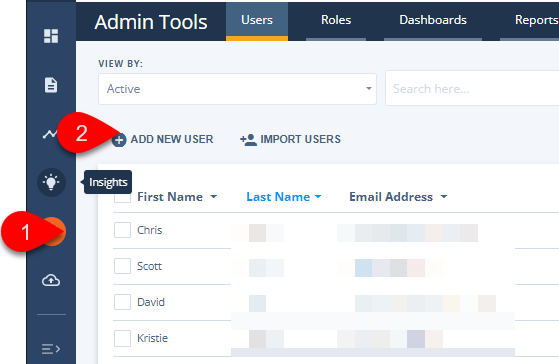The width and height of the screenshot is (559, 364).
Task: Switch to the Roles tab
Action: click(x=336, y=20)
